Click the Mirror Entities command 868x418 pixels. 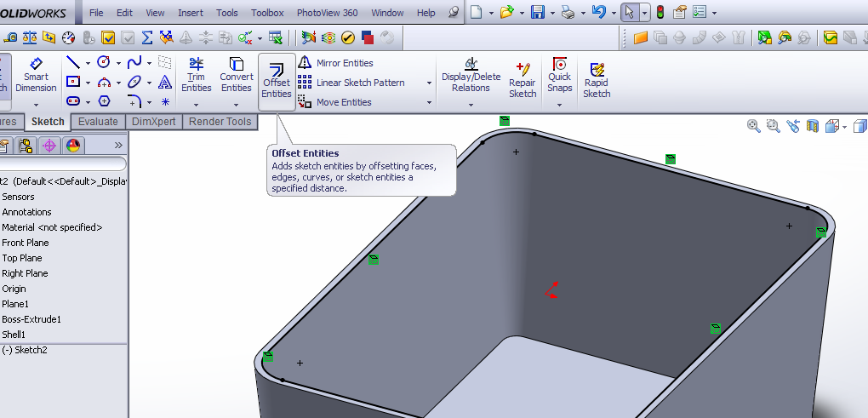(335, 62)
